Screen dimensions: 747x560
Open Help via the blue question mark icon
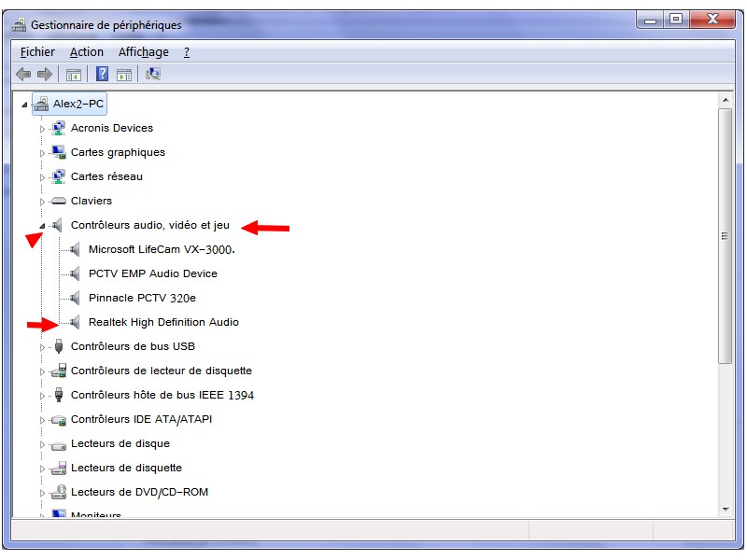tap(102, 75)
